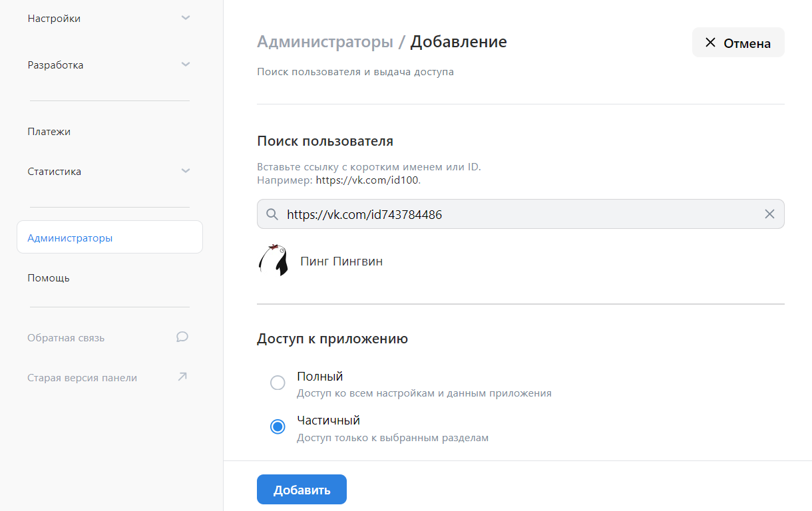Click the X icon inside the Отмена button
The width and height of the screenshot is (812, 511).
[x=710, y=42]
